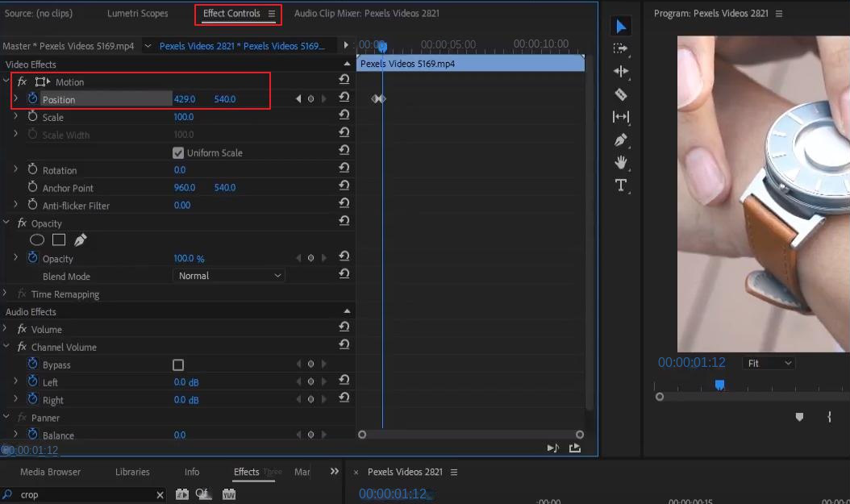
Task: Select the Track Select Forward tool
Action: click(x=621, y=48)
